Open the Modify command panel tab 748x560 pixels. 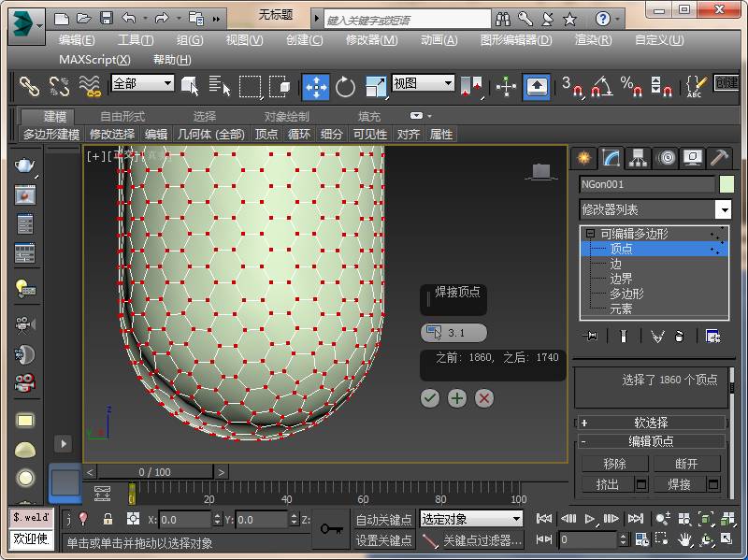(x=611, y=157)
